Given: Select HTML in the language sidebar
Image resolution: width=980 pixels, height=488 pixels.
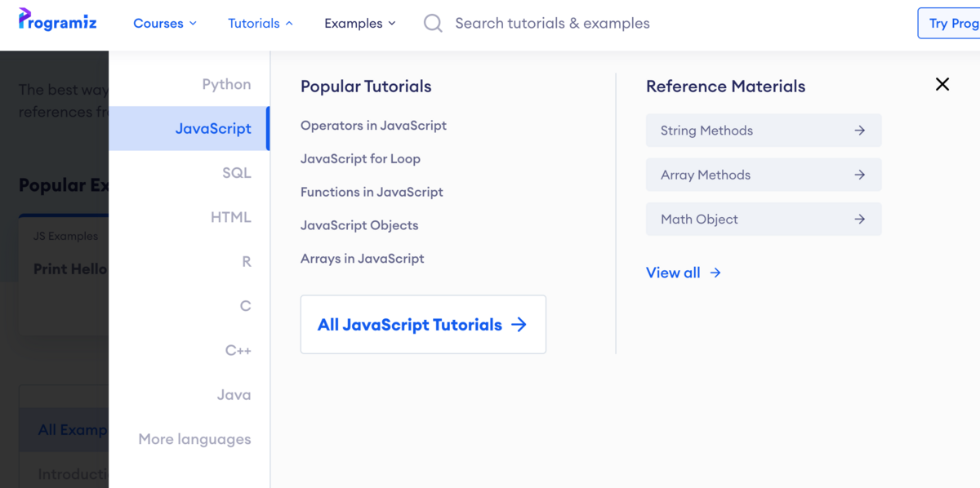Looking at the screenshot, I should tap(230, 217).
